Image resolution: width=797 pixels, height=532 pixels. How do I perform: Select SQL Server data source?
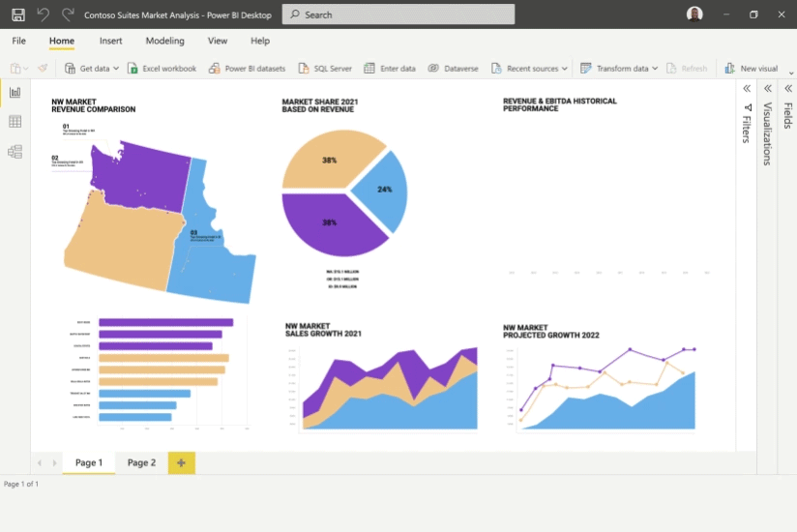324,69
